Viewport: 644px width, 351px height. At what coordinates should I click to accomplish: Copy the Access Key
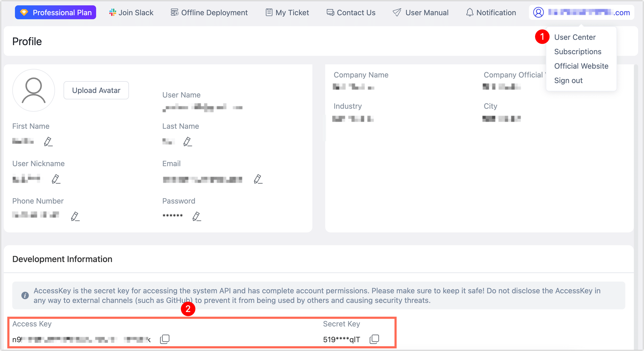165,339
